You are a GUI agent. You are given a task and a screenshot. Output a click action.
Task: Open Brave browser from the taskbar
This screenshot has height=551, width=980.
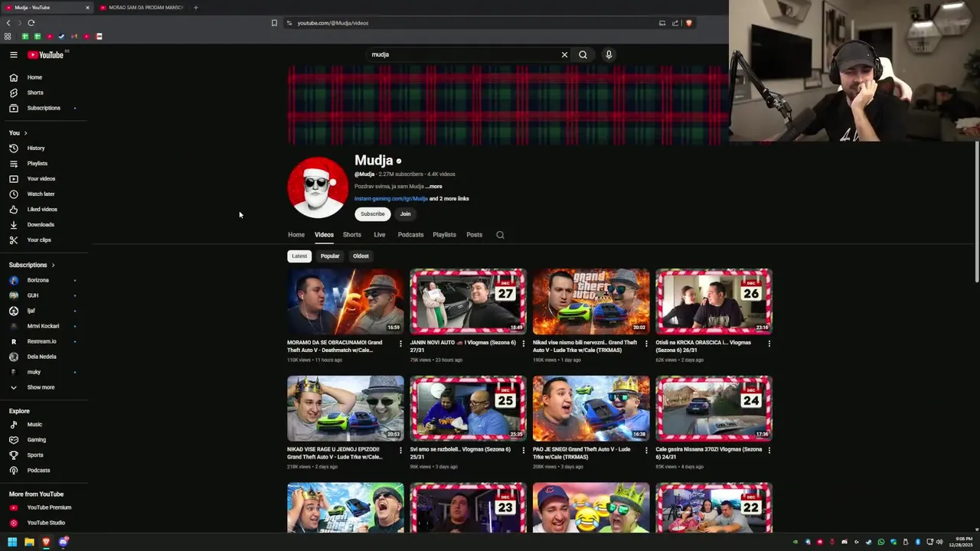(x=46, y=542)
